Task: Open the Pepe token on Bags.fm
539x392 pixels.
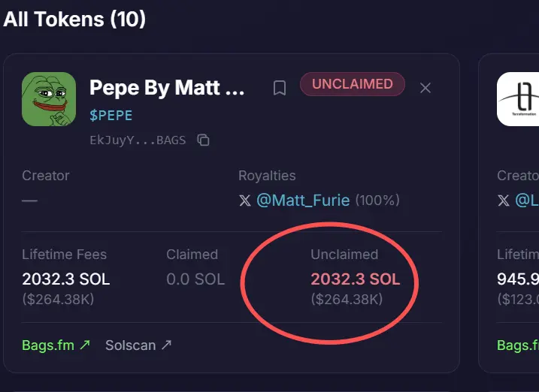Action: click(56, 345)
